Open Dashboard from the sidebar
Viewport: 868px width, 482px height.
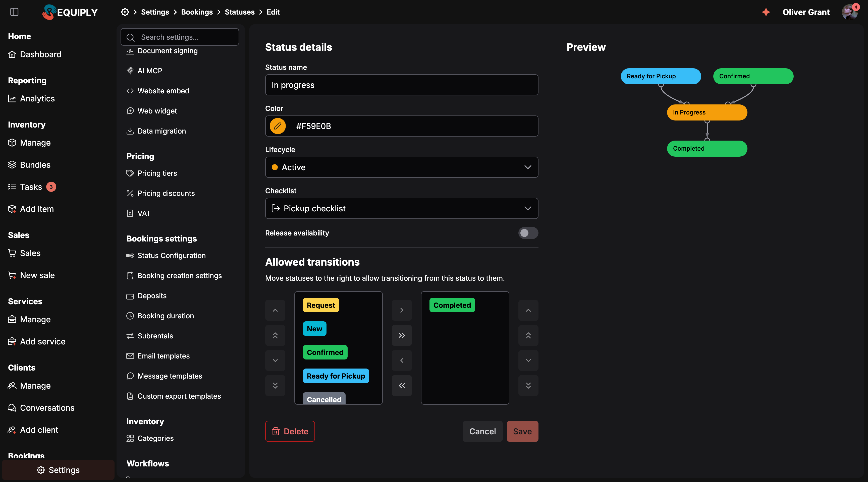tap(35, 54)
